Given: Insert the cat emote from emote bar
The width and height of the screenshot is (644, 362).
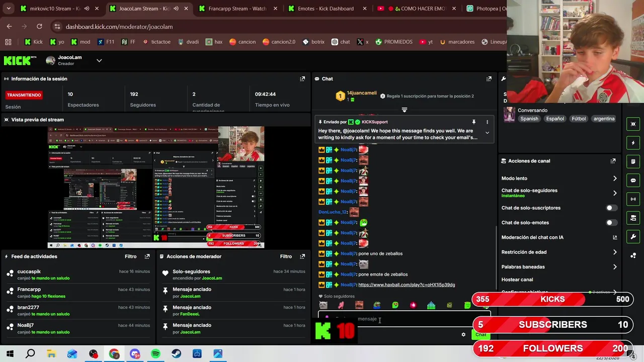Looking at the screenshot, I should point(323,305).
